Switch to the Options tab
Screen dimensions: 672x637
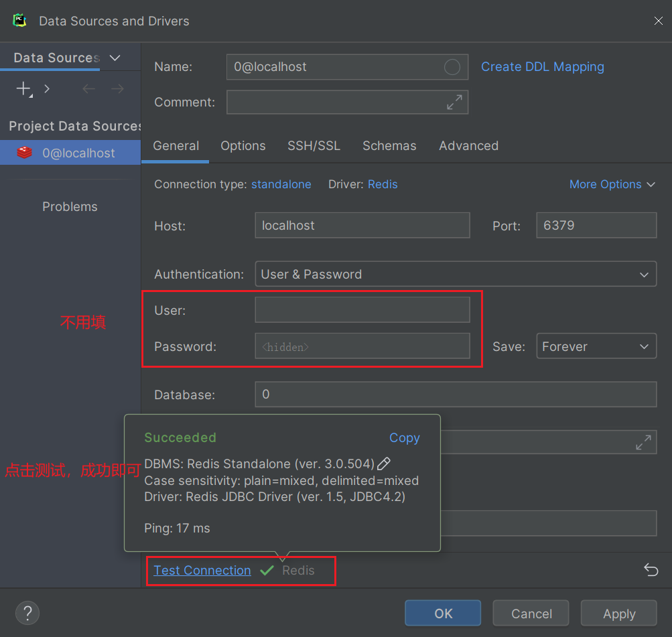[x=243, y=145]
